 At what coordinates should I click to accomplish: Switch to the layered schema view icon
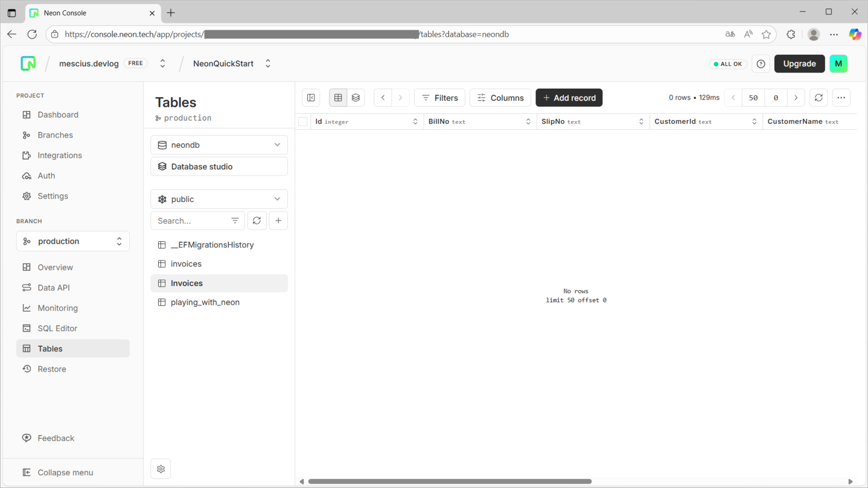click(356, 98)
